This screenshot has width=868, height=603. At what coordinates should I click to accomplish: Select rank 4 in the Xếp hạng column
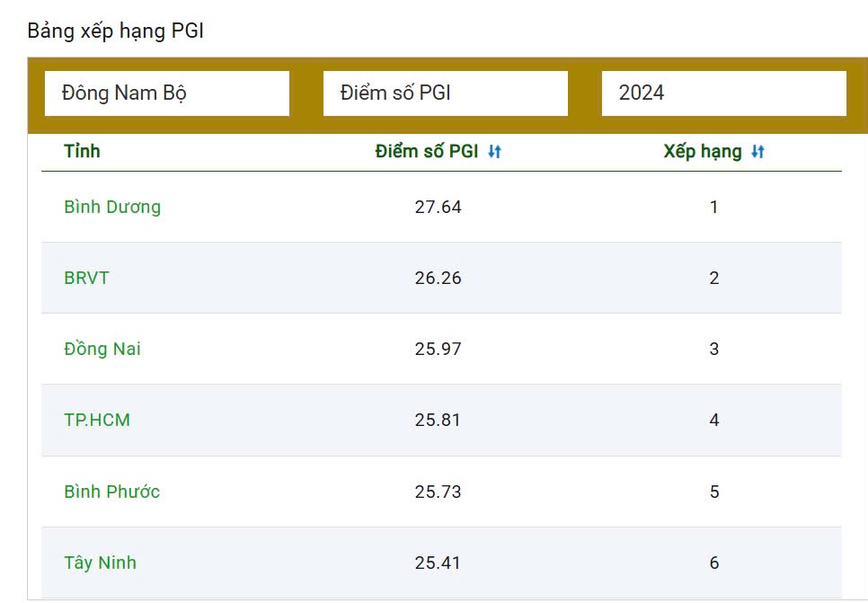713,420
